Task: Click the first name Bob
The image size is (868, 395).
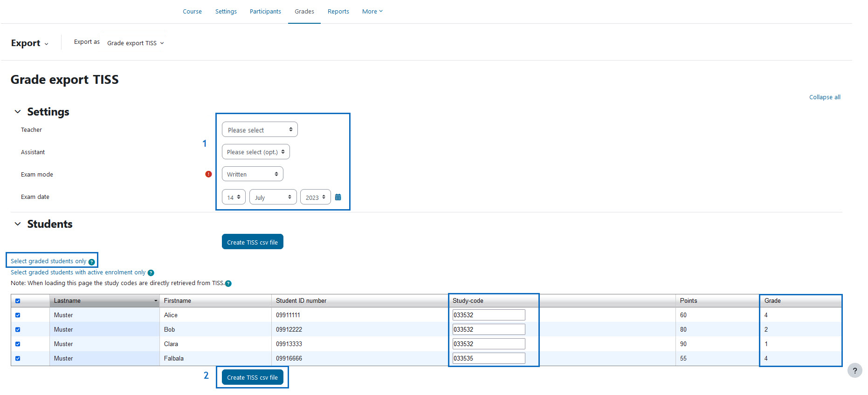Action: point(169,330)
